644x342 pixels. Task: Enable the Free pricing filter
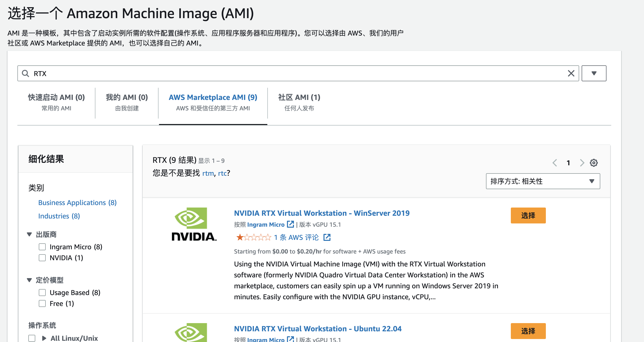[42, 303]
